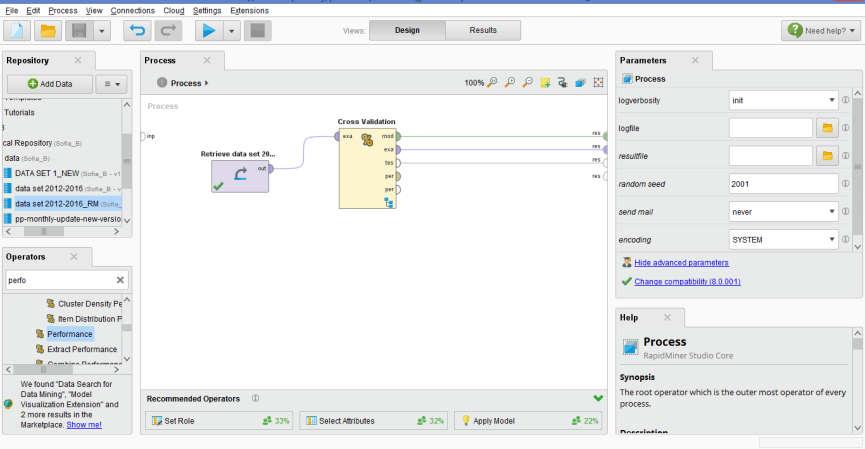Open the run options dropdown arrow
The image size is (865, 449).
(231, 31)
